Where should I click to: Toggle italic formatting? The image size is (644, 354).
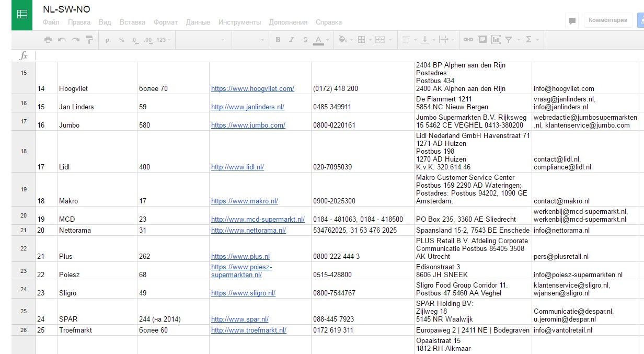(292, 40)
